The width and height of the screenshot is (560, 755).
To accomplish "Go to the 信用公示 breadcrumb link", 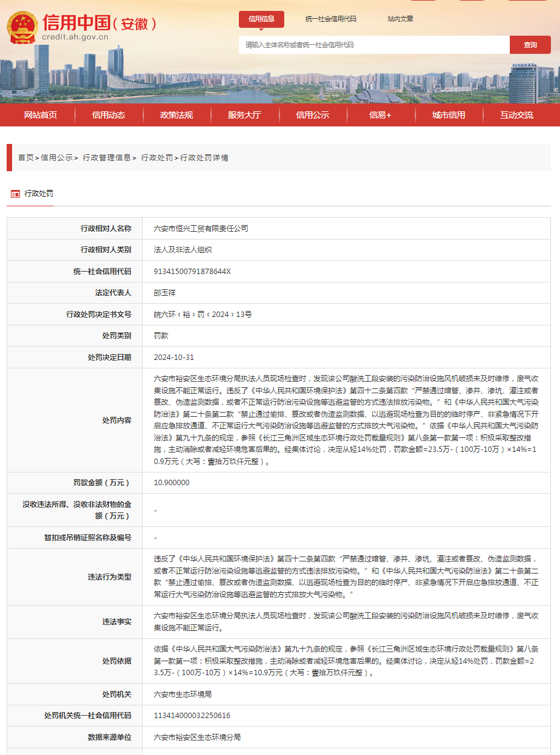I will coord(57,157).
